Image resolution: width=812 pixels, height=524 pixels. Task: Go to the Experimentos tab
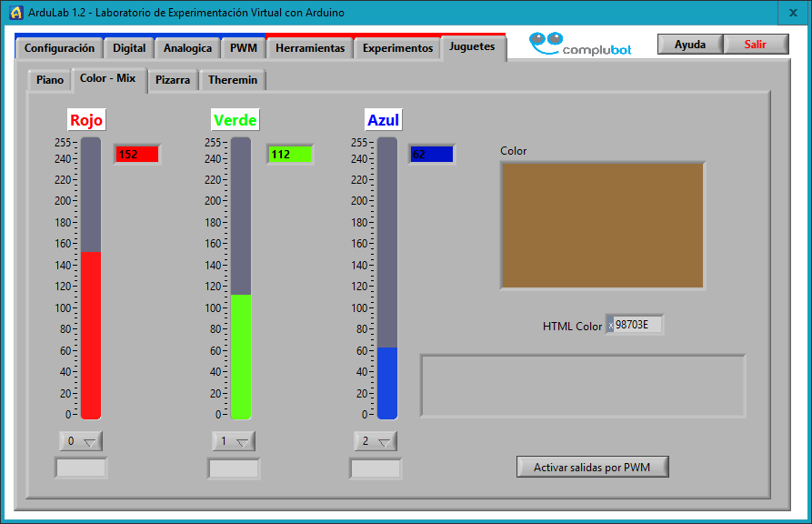[x=397, y=48]
